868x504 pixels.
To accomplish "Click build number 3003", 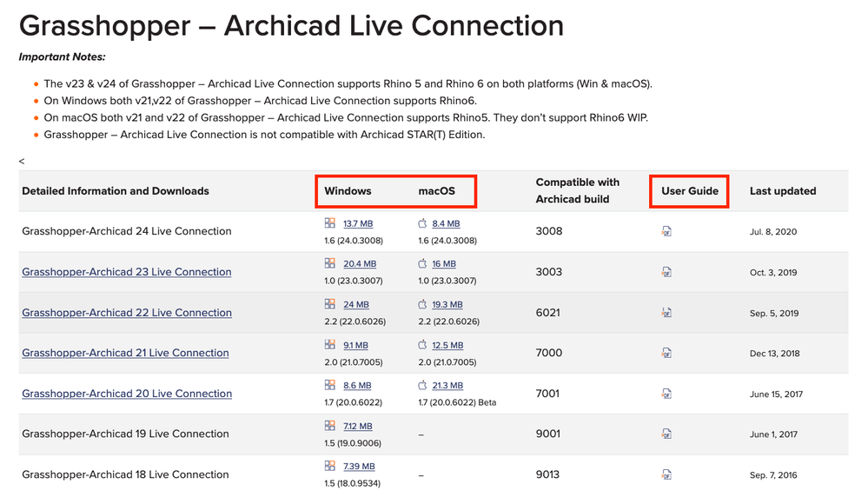I will click(549, 272).
